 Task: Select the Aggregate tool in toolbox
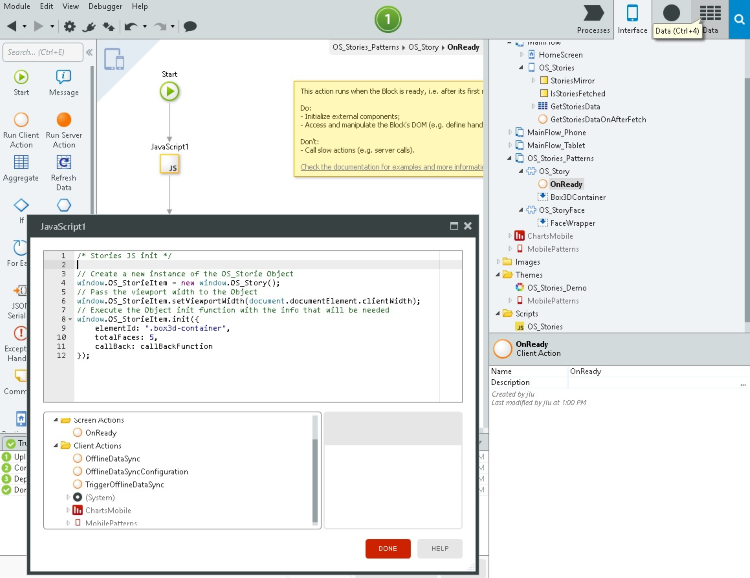tap(21, 163)
